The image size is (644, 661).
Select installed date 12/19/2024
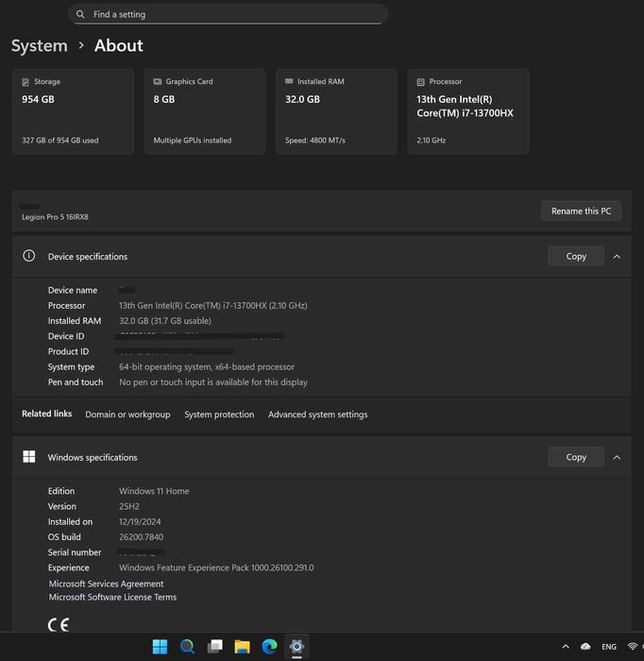140,521
